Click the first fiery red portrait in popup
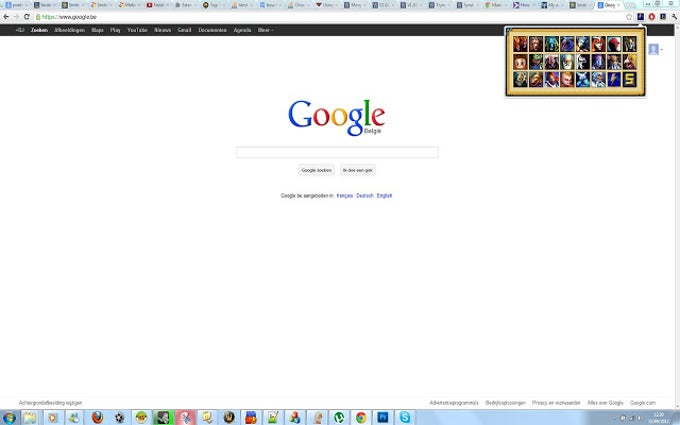Screen dimensions: 680x425 tap(520, 44)
